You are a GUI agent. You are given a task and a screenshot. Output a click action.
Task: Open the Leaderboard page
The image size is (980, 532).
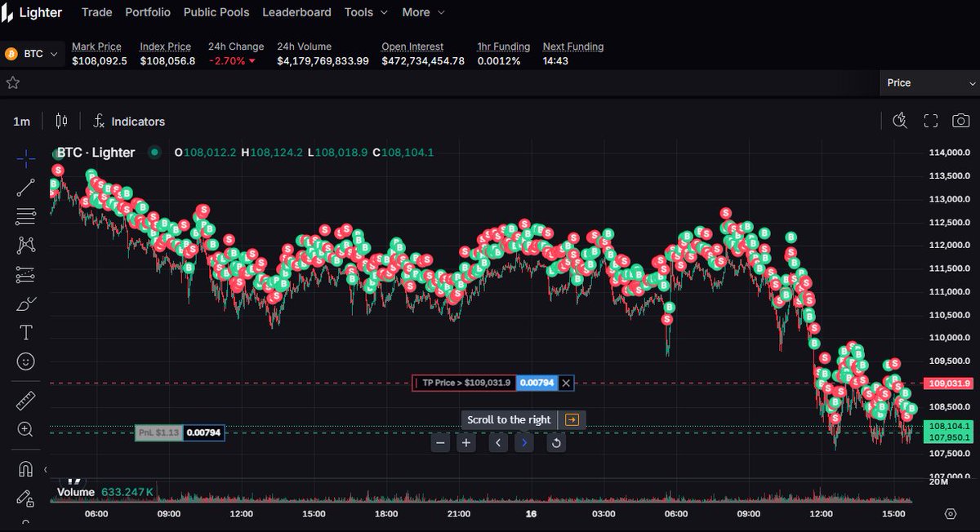coord(296,12)
